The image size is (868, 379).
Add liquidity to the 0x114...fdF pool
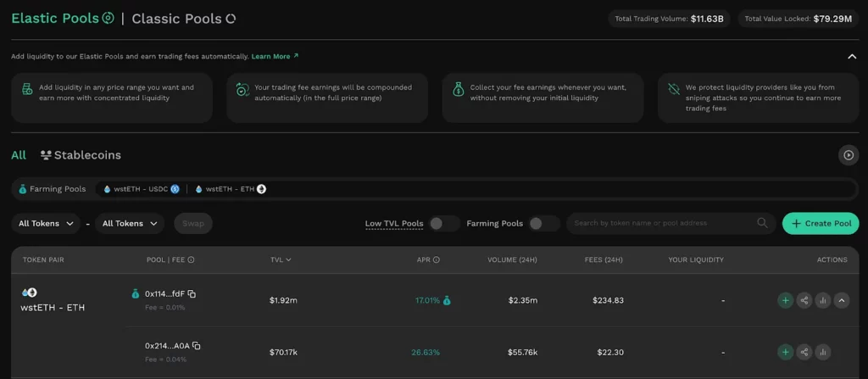tap(785, 300)
